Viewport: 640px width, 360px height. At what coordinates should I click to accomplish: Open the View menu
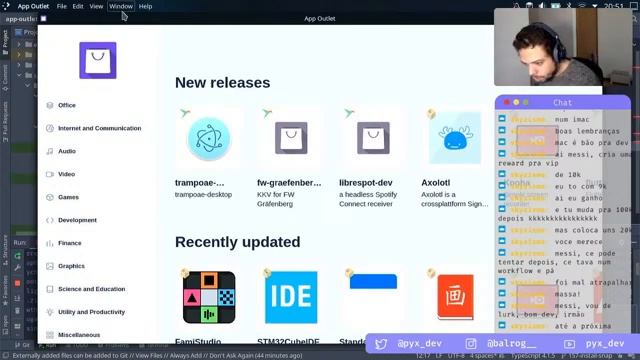coord(96,6)
